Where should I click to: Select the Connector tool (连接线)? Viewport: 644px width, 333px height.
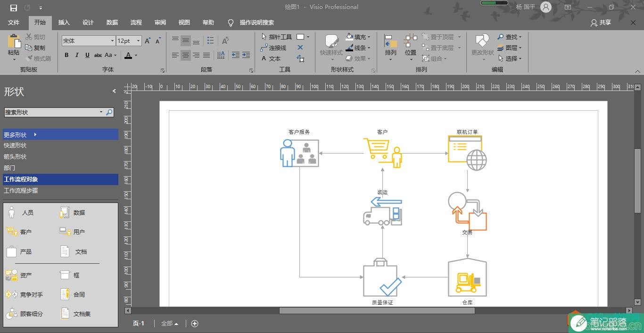click(x=273, y=48)
